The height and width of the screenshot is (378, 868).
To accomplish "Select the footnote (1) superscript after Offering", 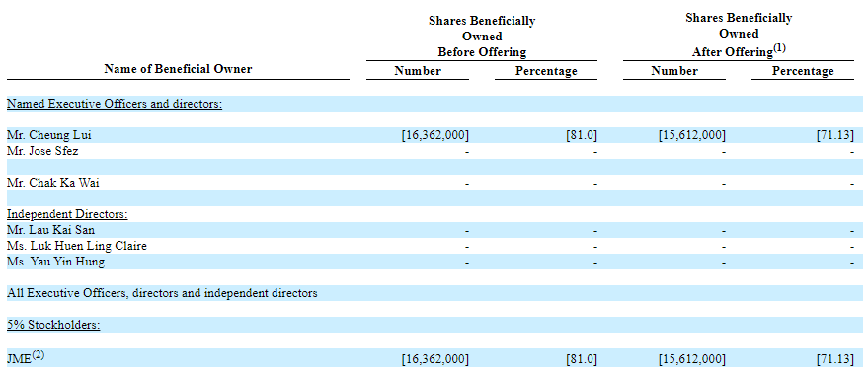I will 779,48.
